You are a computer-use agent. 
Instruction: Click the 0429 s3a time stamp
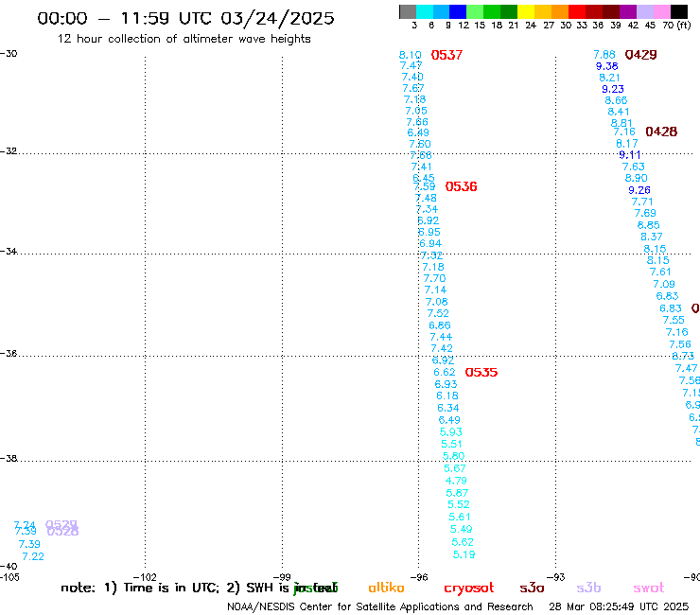[641, 55]
